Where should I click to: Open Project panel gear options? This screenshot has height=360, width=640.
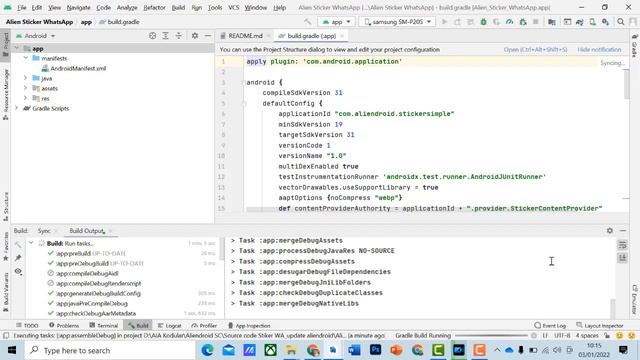(195, 36)
